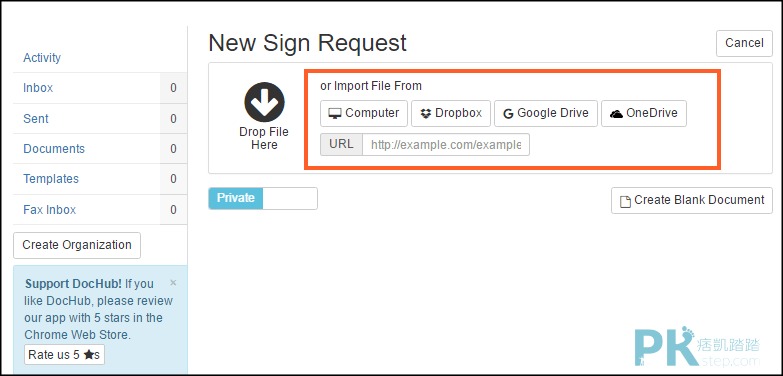This screenshot has width=783, height=376.
Task: Click the blank page icon in Create Blank Document
Action: (x=625, y=201)
